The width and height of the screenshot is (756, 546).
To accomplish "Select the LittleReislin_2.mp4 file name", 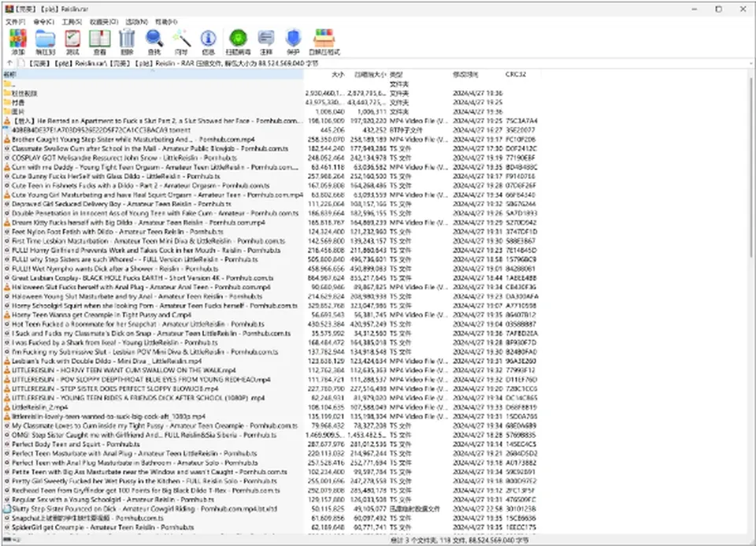I will click(x=40, y=407).
